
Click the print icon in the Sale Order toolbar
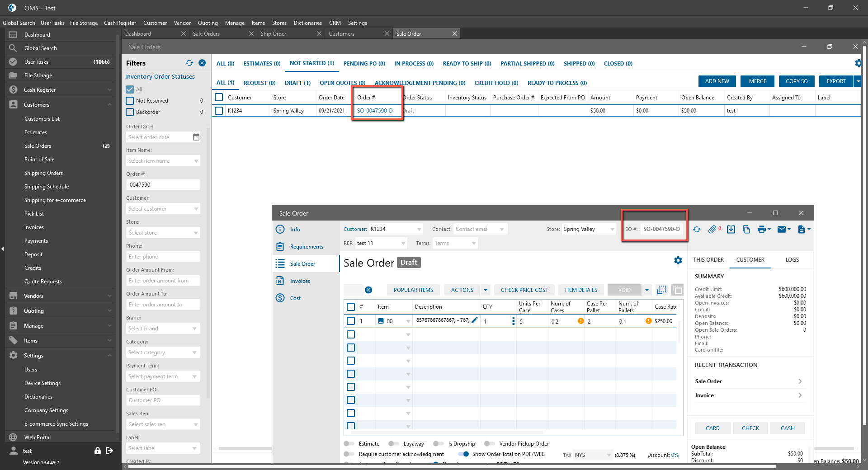point(761,230)
